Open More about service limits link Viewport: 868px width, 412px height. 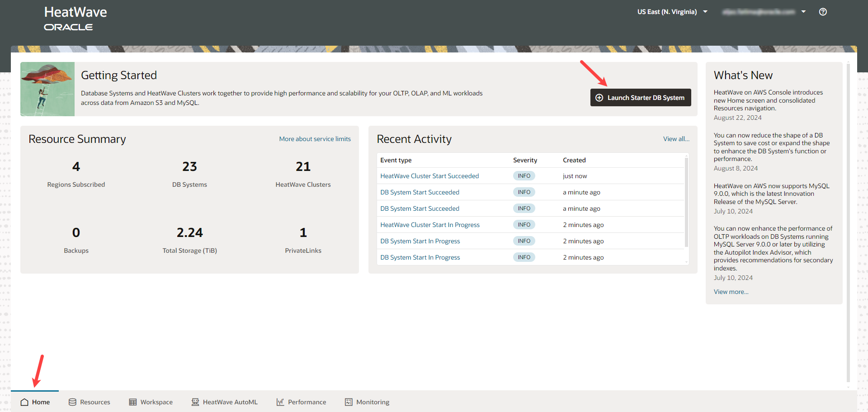coord(315,139)
